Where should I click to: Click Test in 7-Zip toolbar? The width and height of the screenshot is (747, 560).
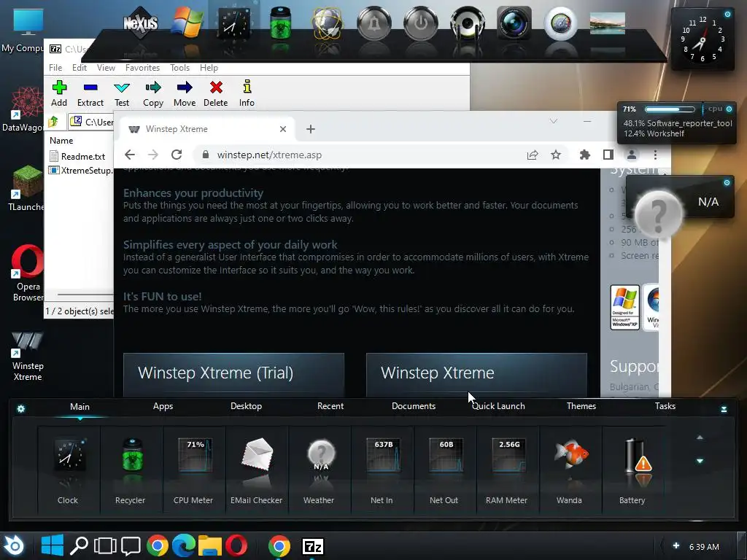pos(122,94)
